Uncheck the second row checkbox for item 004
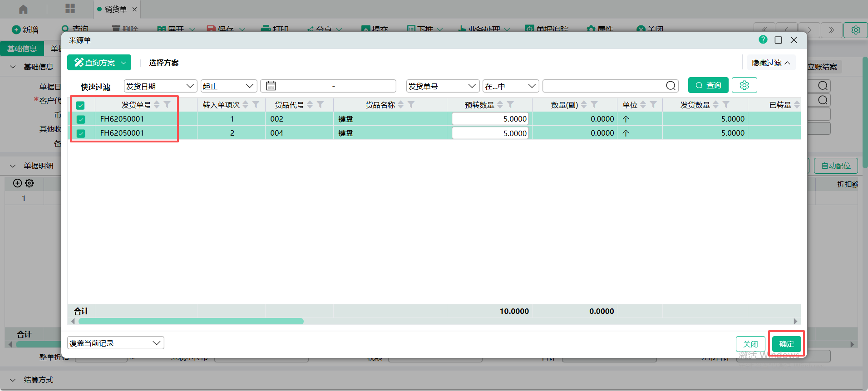Viewport: 868px width, 391px height. [81, 133]
